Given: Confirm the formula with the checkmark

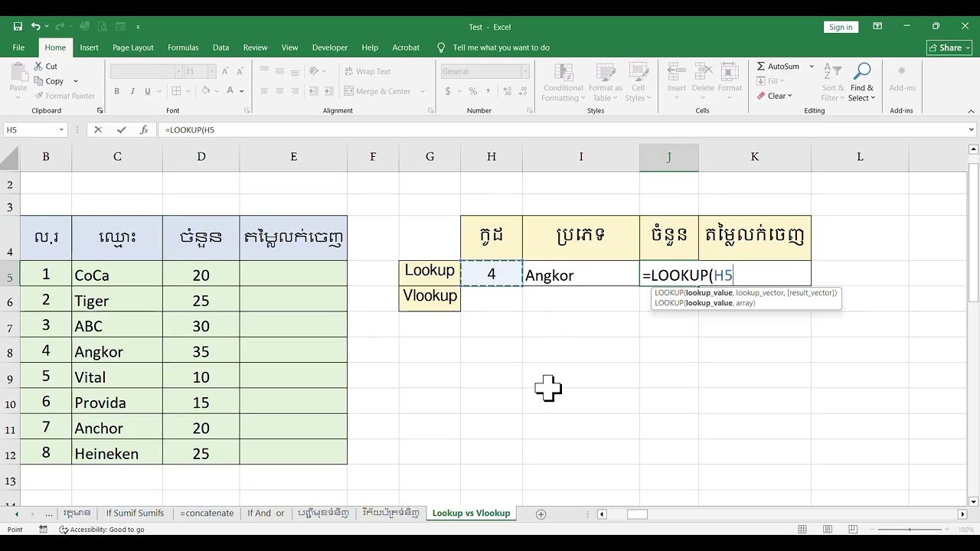Looking at the screenshot, I should pyautogui.click(x=121, y=130).
